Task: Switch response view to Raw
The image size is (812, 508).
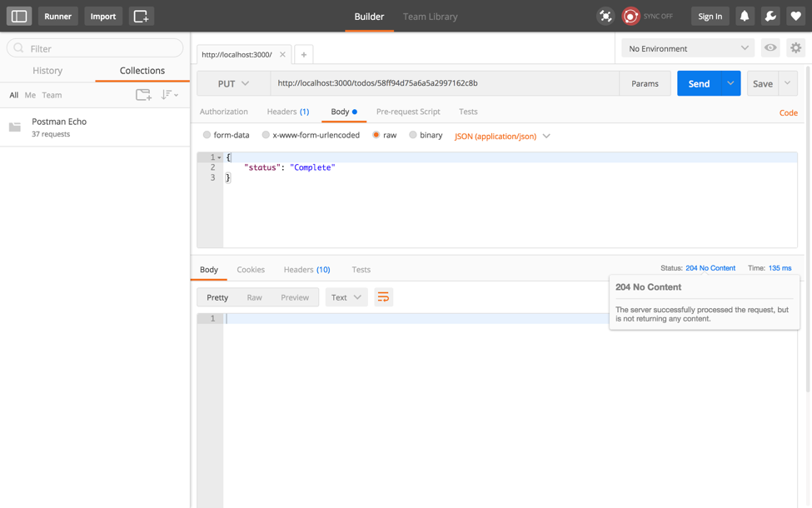Action: pyautogui.click(x=254, y=297)
